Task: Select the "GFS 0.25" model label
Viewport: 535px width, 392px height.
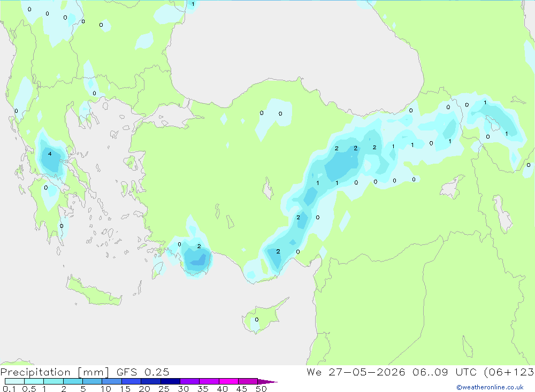Action: pos(143,372)
